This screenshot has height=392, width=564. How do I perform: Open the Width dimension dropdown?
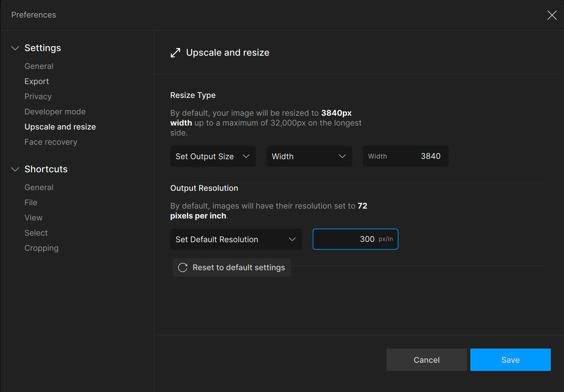point(309,156)
